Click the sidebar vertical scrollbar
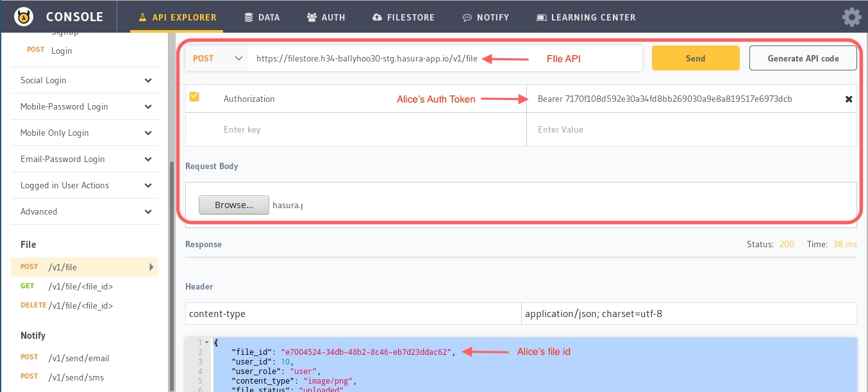Viewport: 868px width, 392px height. pos(171,275)
